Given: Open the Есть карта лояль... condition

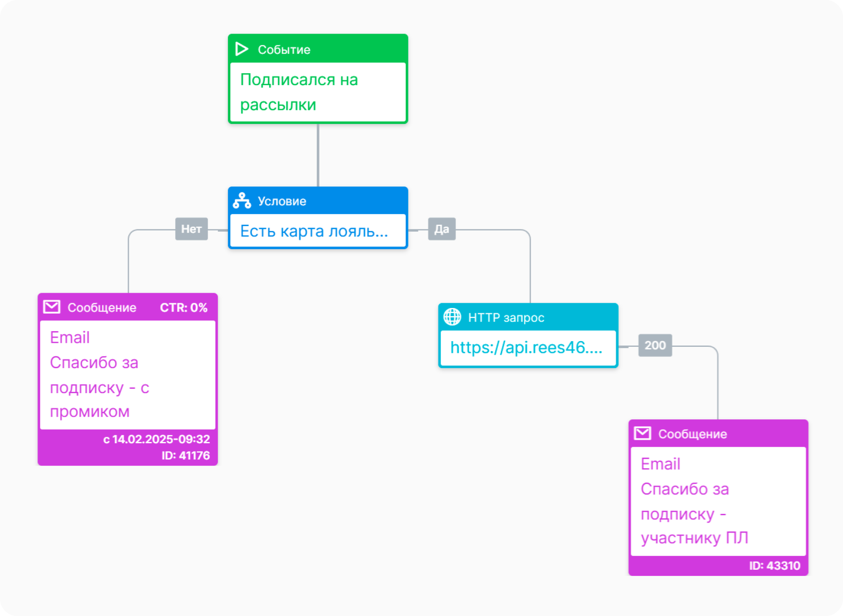Looking at the screenshot, I should 318,231.
